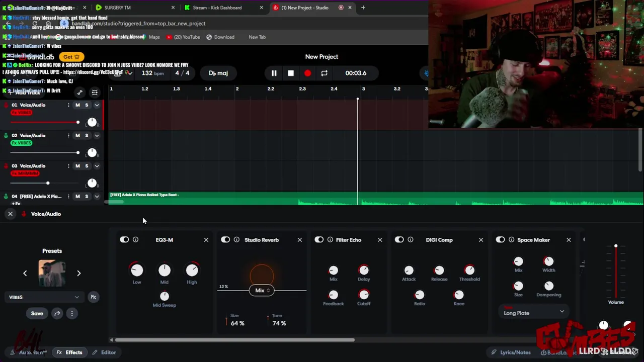This screenshot has height=362, width=644.
Task: Click the preset thumbnail image
Action: tap(52, 273)
